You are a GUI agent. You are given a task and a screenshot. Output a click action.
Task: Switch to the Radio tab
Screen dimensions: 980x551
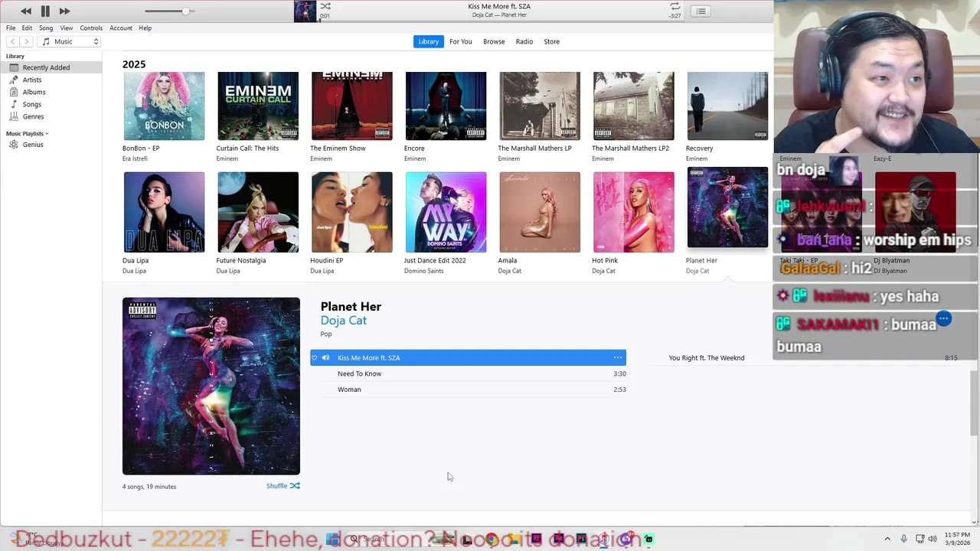coord(524,41)
